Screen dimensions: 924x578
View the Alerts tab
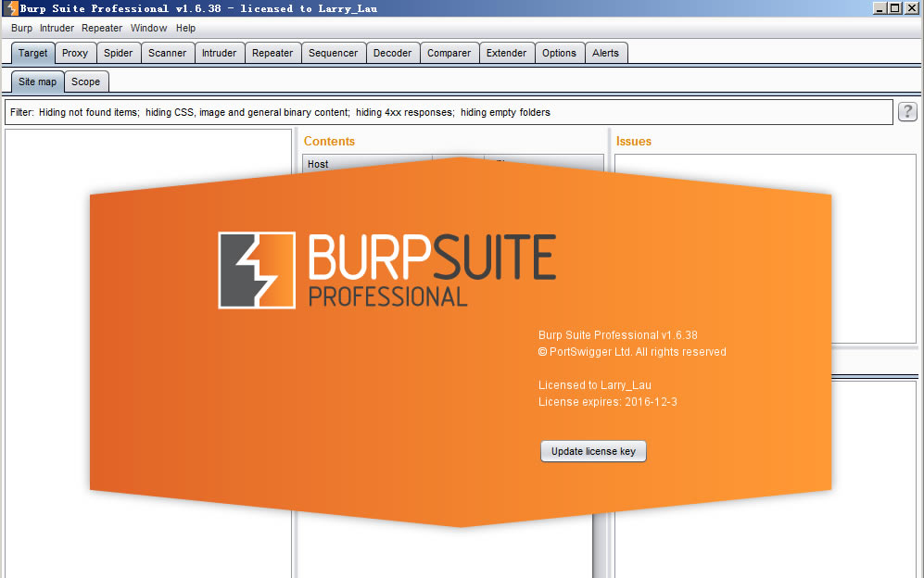coord(605,53)
